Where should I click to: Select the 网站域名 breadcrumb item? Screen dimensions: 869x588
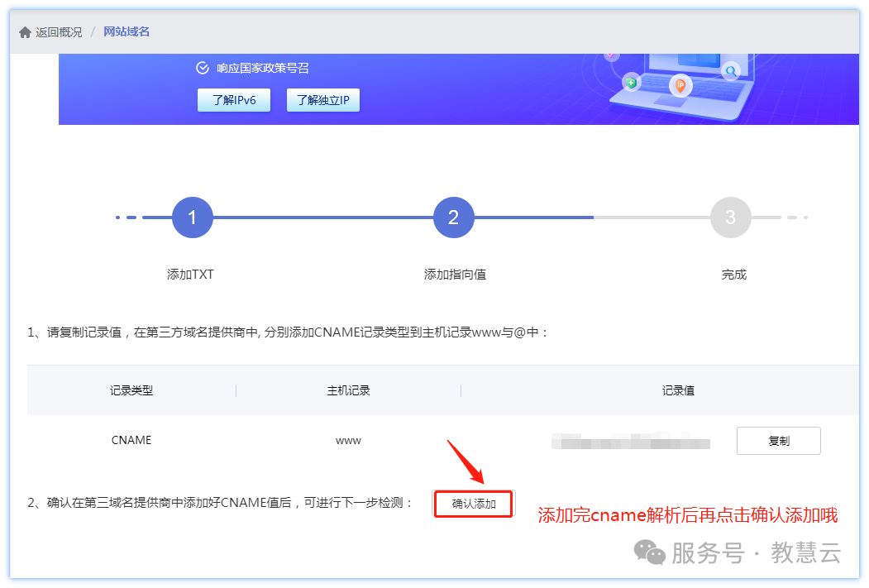[127, 32]
